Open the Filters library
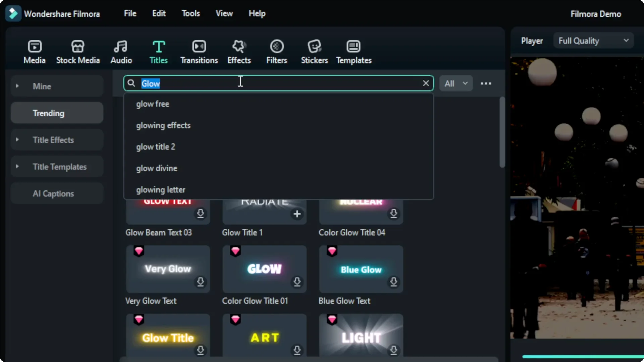 277,51
